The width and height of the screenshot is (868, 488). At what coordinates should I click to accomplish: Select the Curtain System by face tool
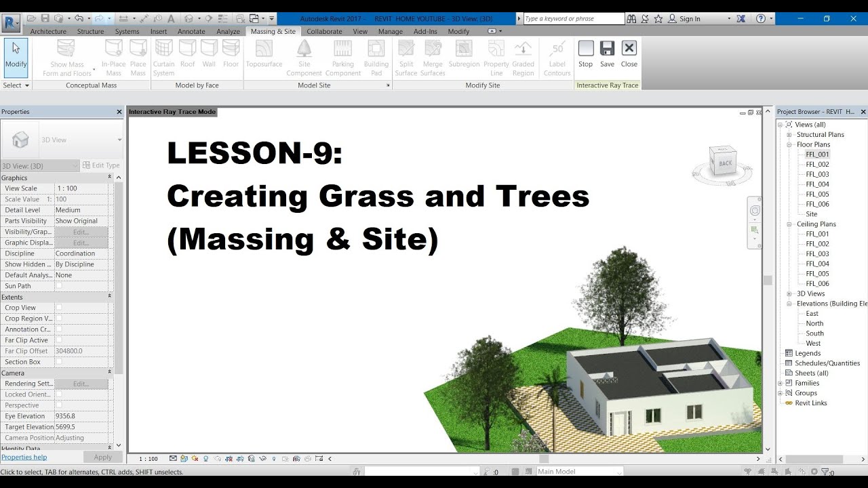tap(163, 58)
